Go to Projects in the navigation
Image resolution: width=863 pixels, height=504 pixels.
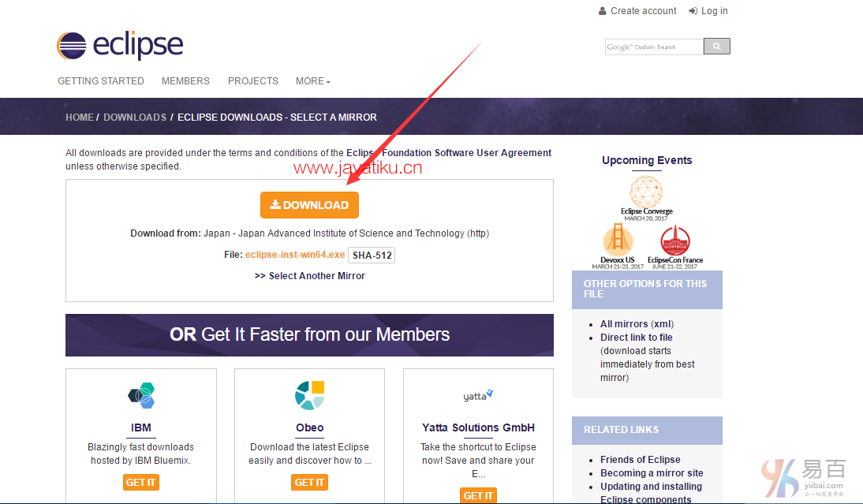253,81
